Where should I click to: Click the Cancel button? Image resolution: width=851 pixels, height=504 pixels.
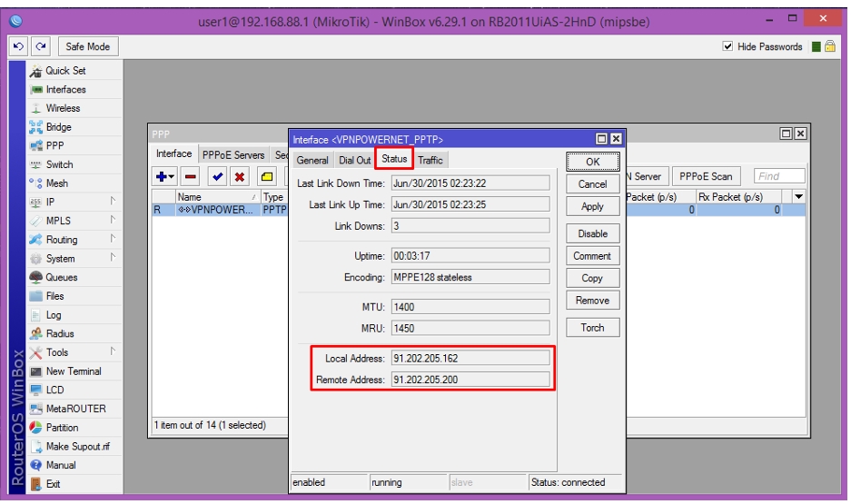(x=593, y=184)
